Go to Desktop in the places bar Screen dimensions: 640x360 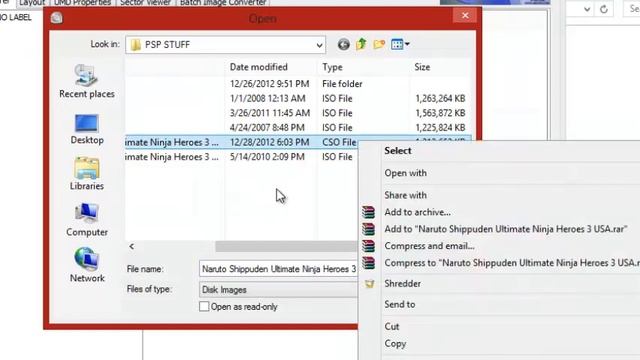(87, 129)
